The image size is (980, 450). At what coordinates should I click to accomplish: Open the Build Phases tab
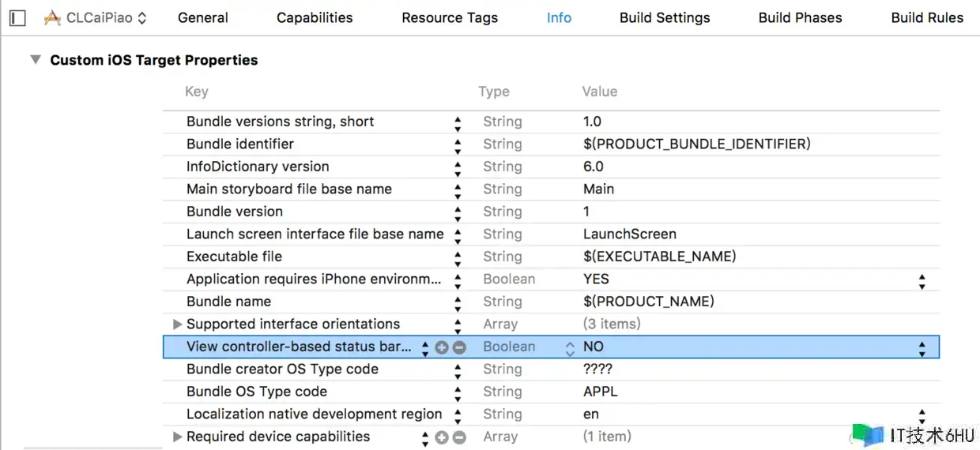(x=800, y=17)
